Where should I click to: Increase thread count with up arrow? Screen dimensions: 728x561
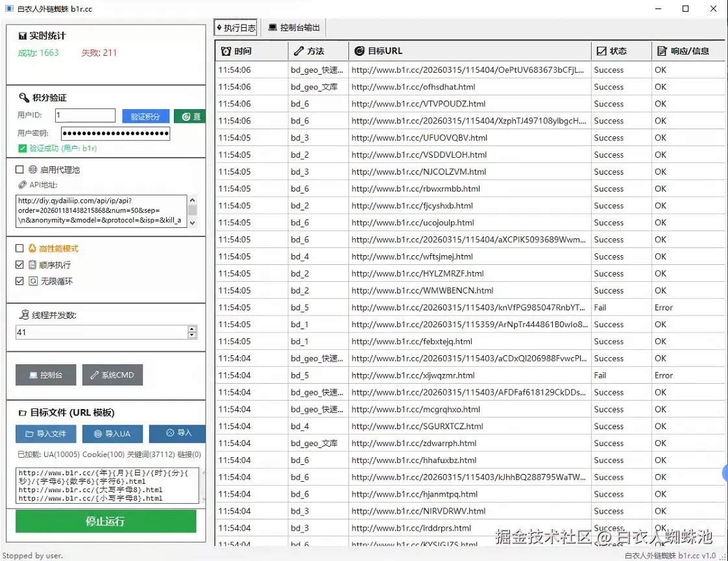[x=192, y=329]
